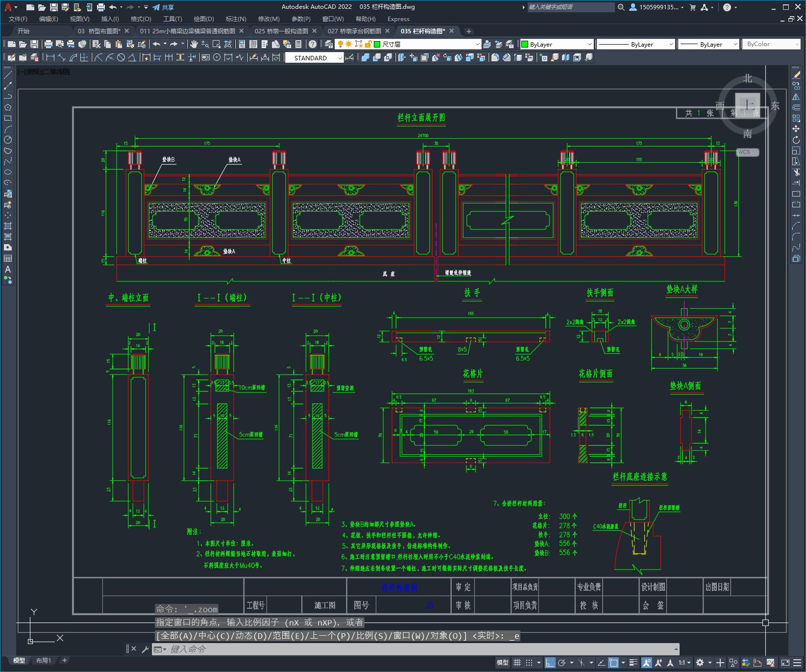The height and width of the screenshot is (672, 806).
Task: Select the Pan hand tool
Action: pyautogui.click(x=194, y=44)
